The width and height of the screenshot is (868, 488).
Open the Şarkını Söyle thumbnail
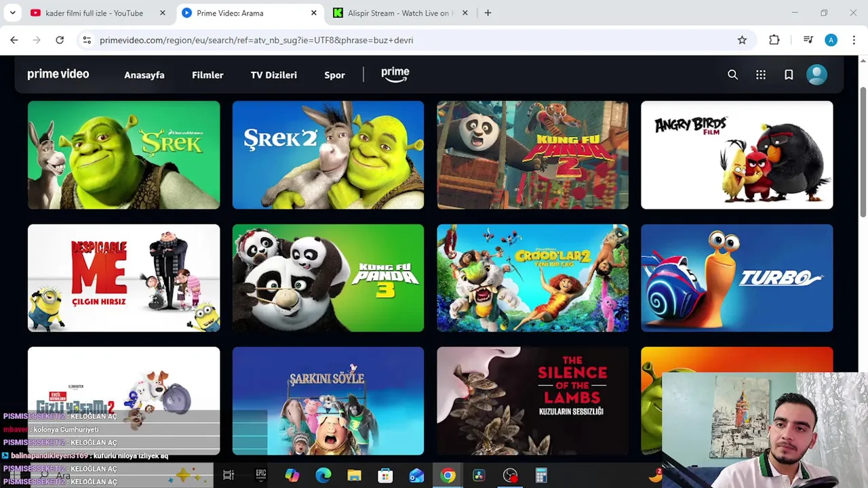(328, 401)
